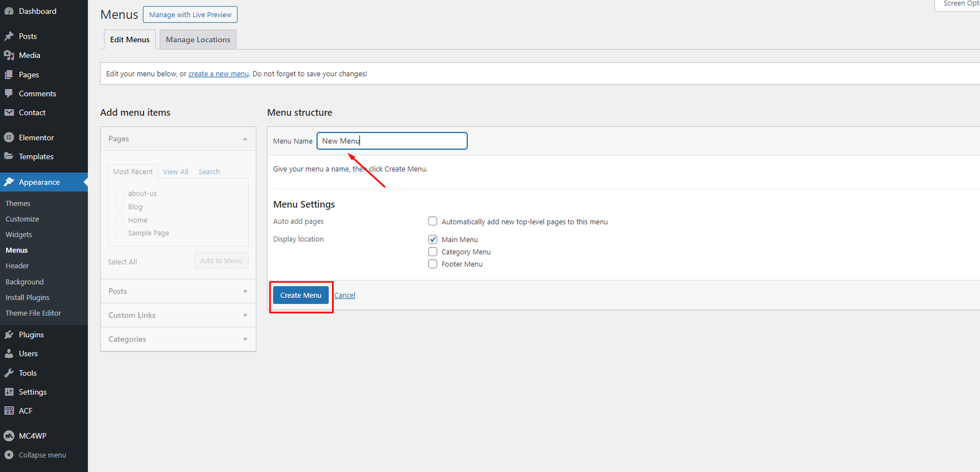Open the View All pages tab
Screen dimensions: 980x472
coord(175,172)
